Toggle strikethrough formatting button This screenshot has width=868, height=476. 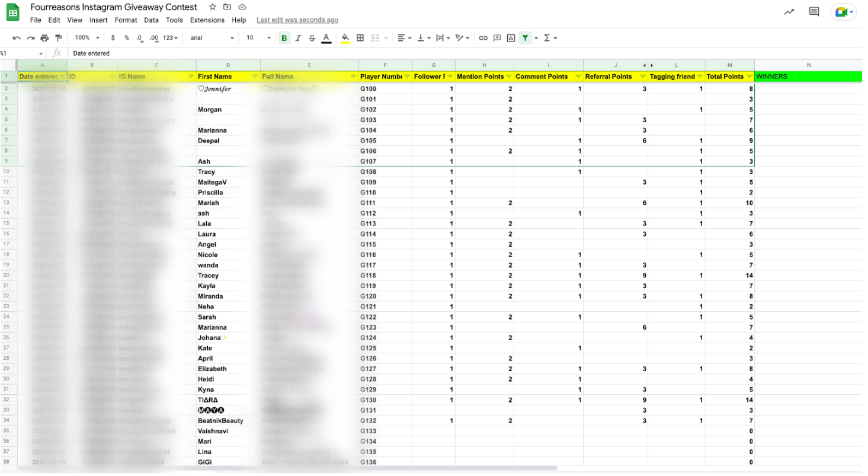click(x=312, y=38)
